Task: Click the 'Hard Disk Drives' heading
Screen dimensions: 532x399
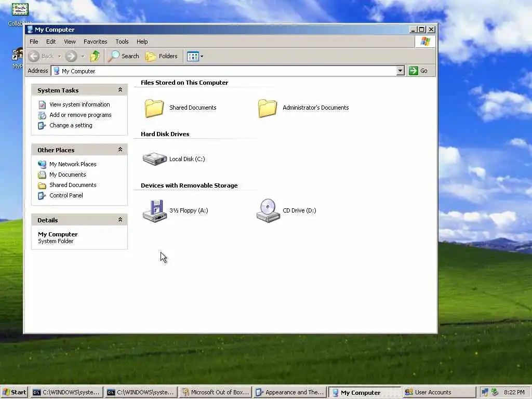Action: [165, 134]
